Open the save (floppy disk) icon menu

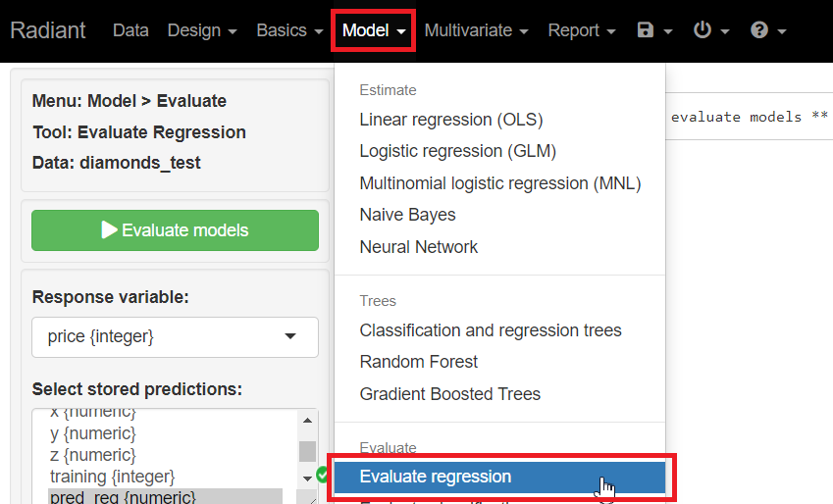[x=654, y=30]
